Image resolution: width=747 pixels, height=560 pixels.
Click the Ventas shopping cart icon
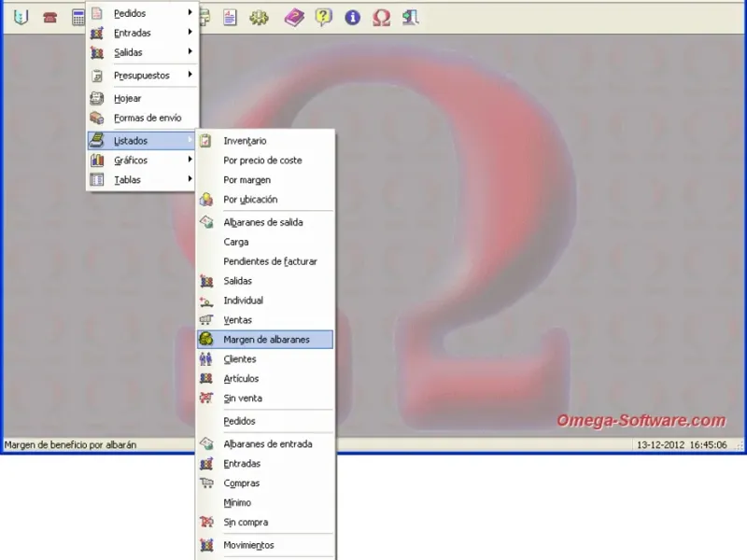pos(206,320)
